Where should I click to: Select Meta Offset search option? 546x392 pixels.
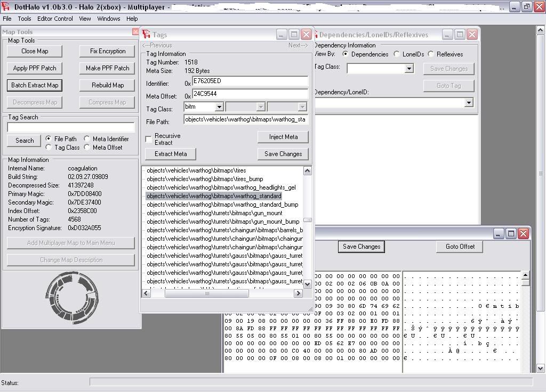pyautogui.click(x=87, y=147)
